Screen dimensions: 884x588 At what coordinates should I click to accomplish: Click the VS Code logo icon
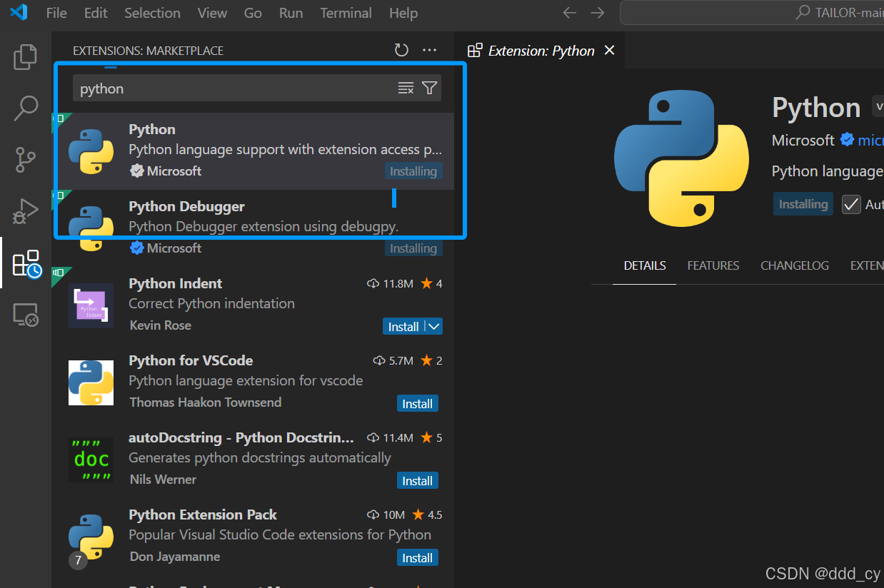19,13
